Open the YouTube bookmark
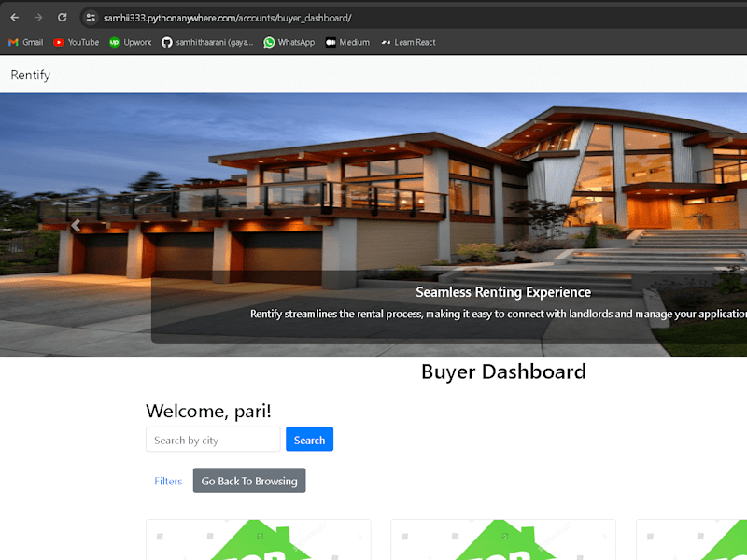The width and height of the screenshot is (747, 560). coord(77,42)
